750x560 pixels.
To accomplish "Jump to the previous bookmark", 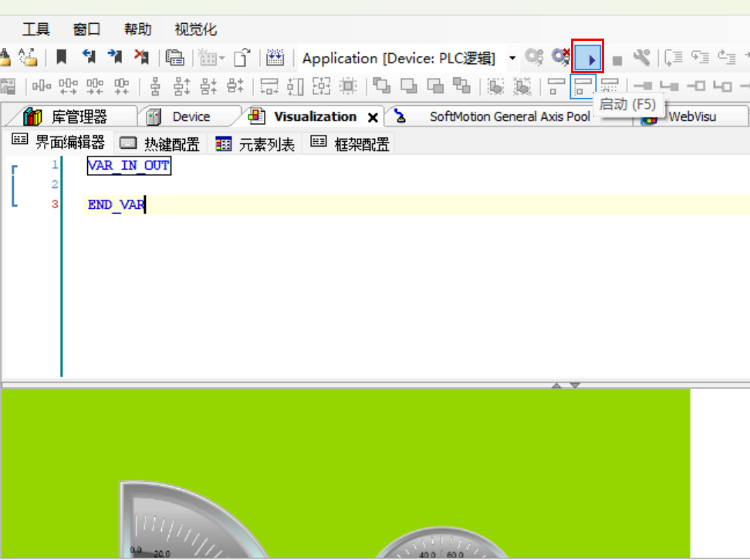I will pyautogui.click(x=89, y=58).
